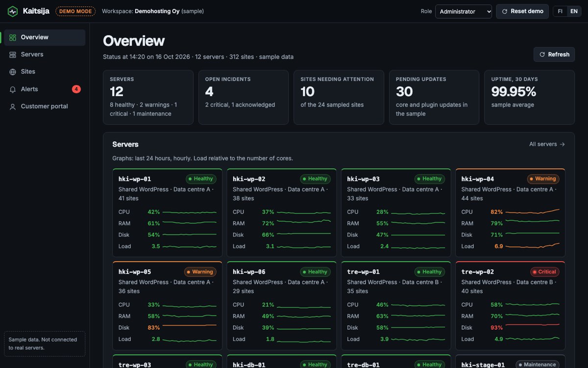Go to the Servers page
Screen dimensions: 588x368
pos(45,54)
